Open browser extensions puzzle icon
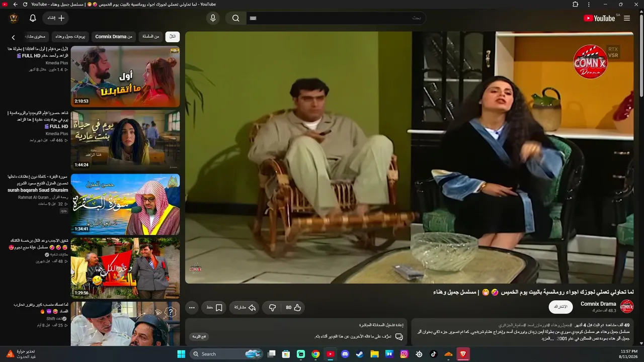The height and width of the screenshot is (362, 644). 576,5
